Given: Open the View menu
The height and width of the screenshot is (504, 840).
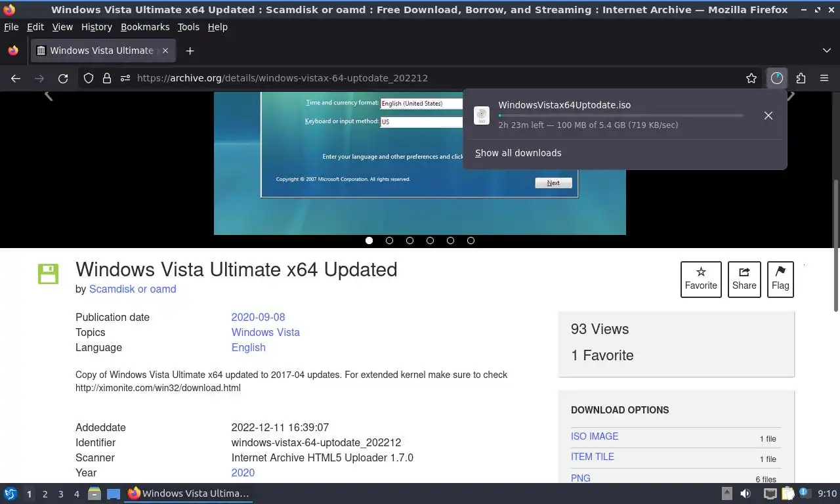Looking at the screenshot, I should coord(62,27).
